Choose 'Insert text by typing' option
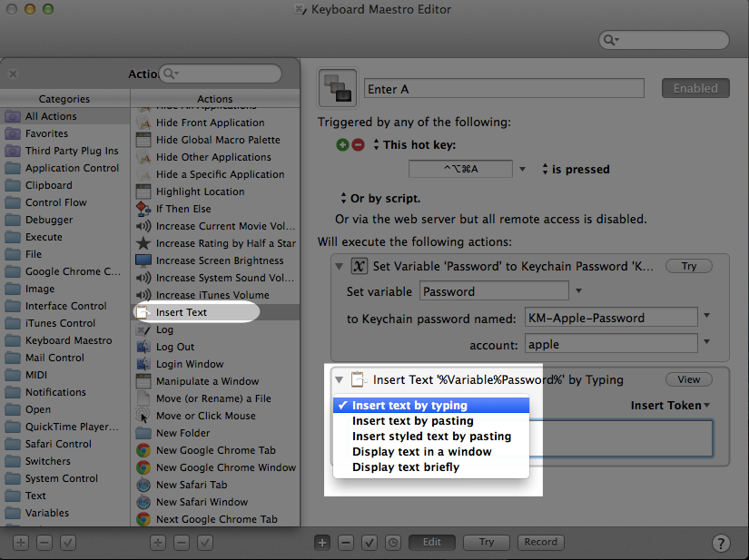 pyautogui.click(x=431, y=406)
